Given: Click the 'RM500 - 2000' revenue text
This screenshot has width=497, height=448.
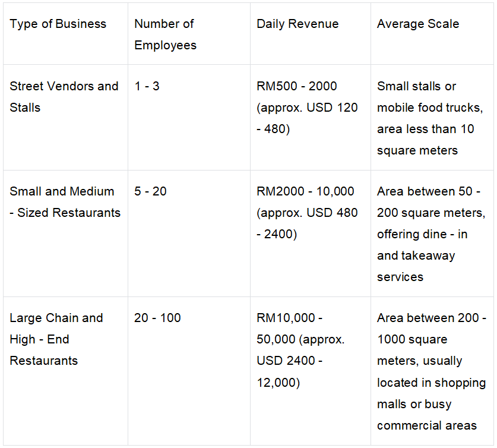Looking at the screenshot, I should (x=297, y=86).
